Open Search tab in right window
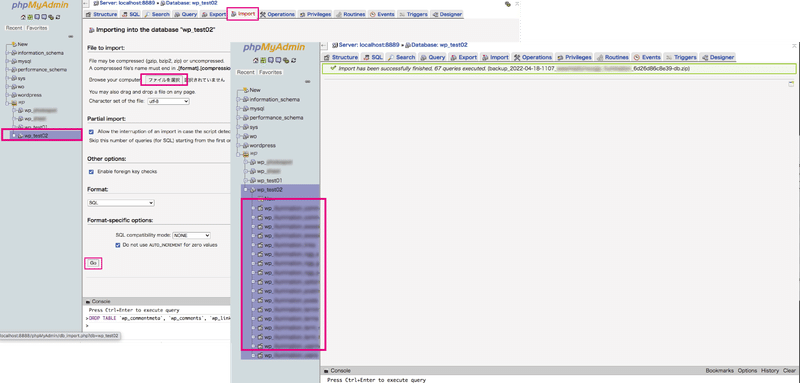 click(401, 57)
